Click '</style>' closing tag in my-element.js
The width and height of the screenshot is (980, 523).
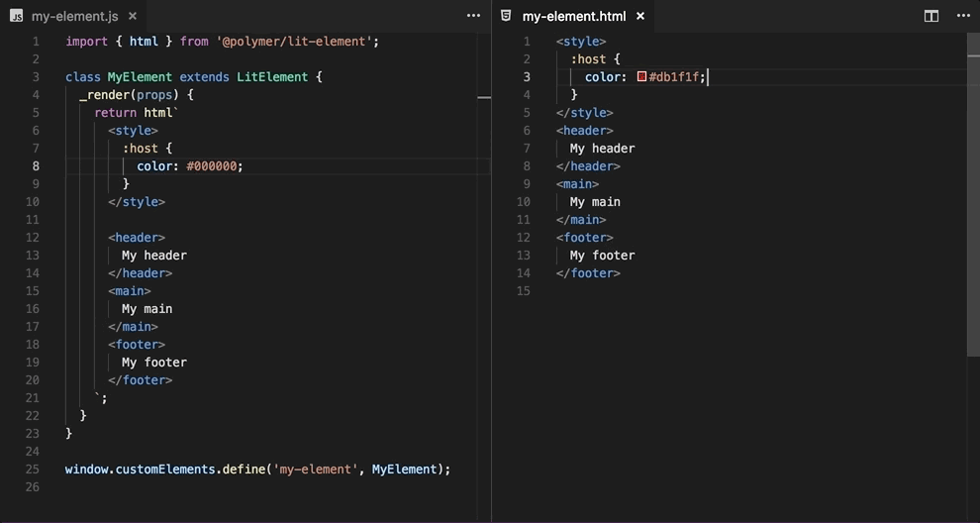[x=137, y=202]
